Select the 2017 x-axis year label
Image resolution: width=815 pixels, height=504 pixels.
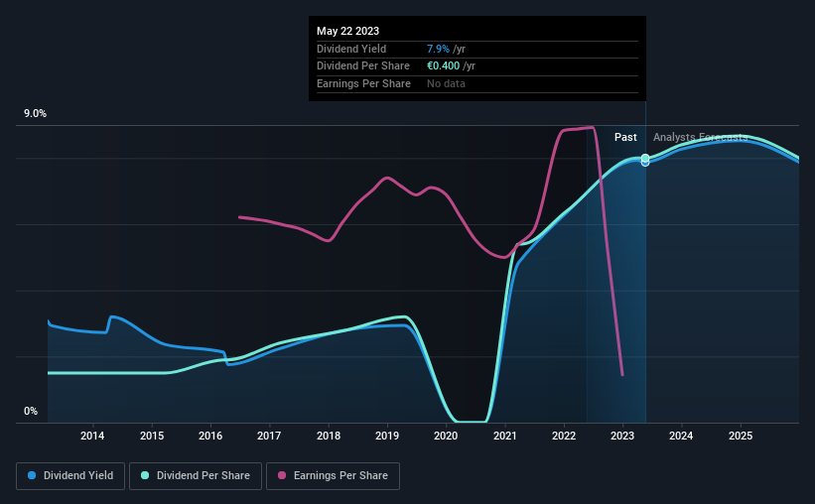pos(269,436)
